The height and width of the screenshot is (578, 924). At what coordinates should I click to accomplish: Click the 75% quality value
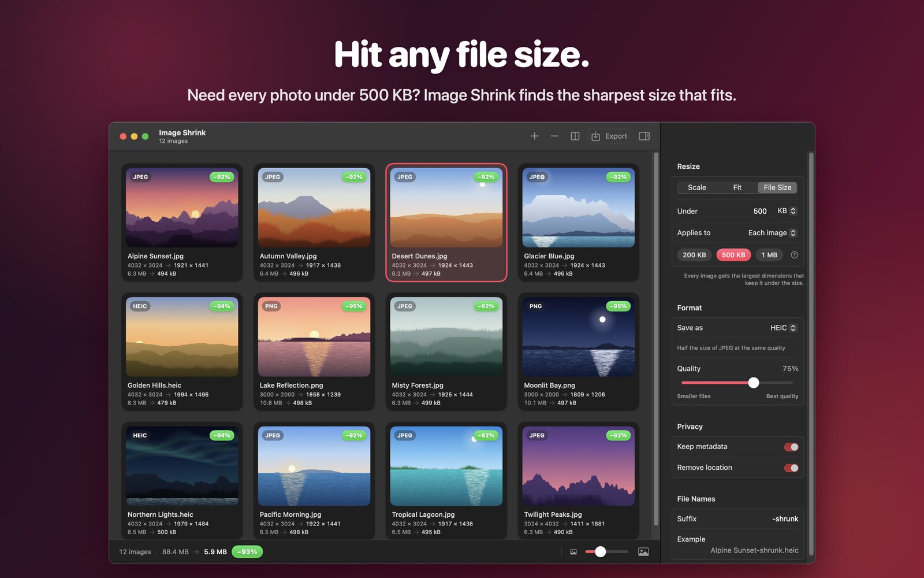[790, 369]
